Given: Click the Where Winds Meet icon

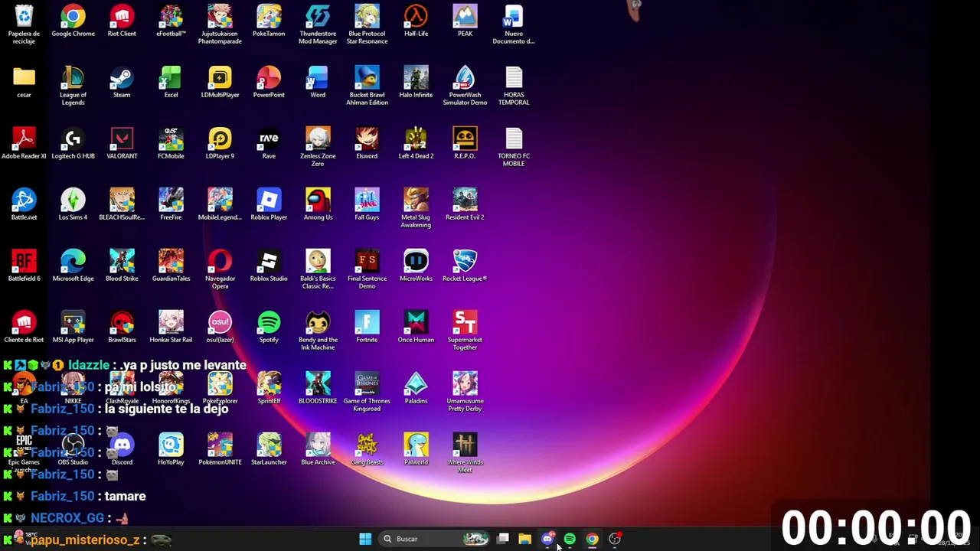Looking at the screenshot, I should coord(465,453).
